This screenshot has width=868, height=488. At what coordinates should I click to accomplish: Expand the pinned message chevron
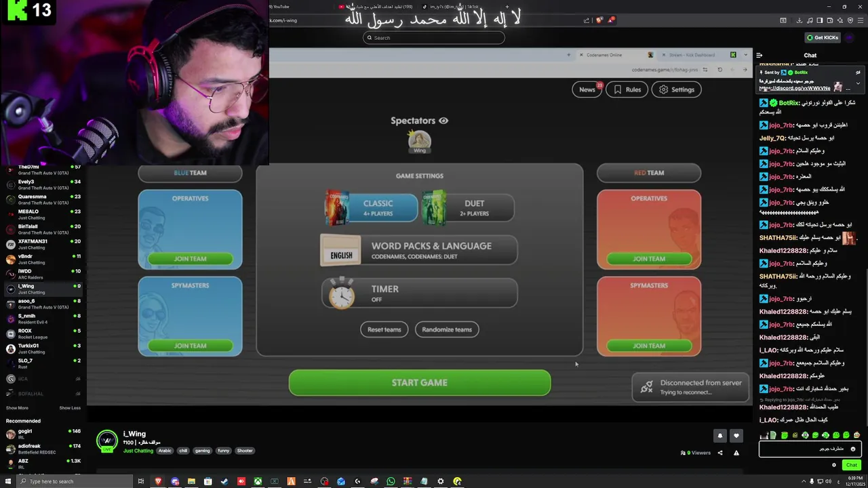[858, 83]
